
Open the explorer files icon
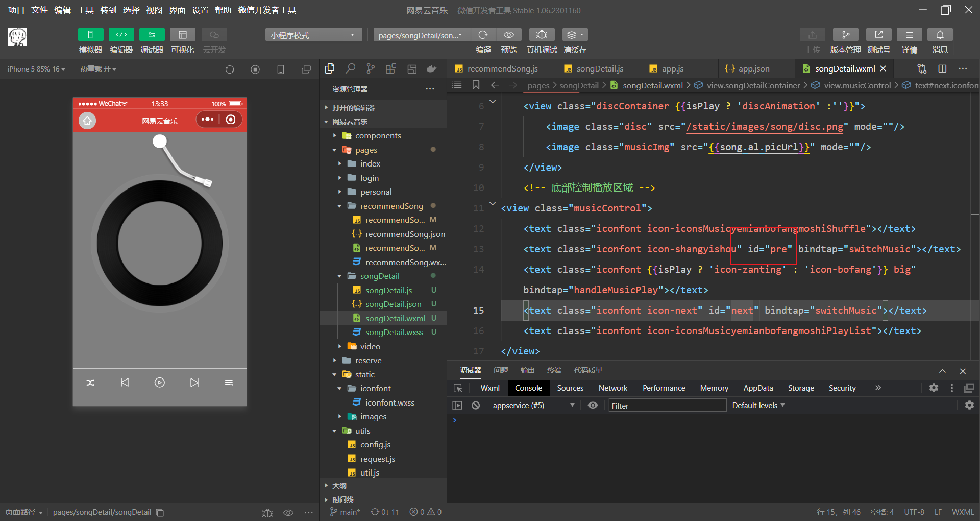point(330,68)
